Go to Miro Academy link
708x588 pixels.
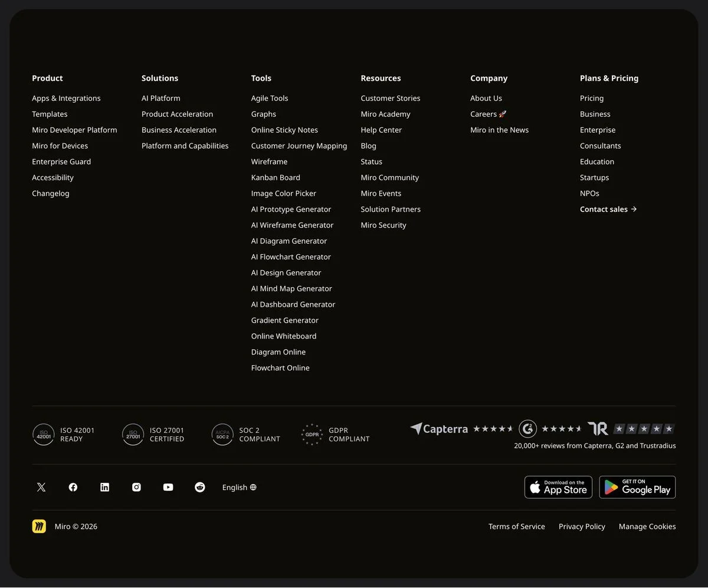click(385, 114)
